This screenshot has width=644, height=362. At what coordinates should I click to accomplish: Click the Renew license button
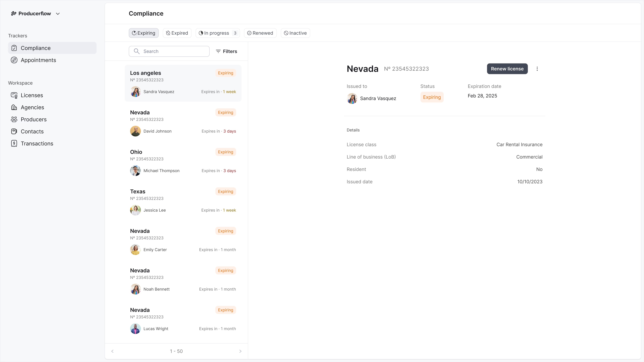tap(507, 69)
